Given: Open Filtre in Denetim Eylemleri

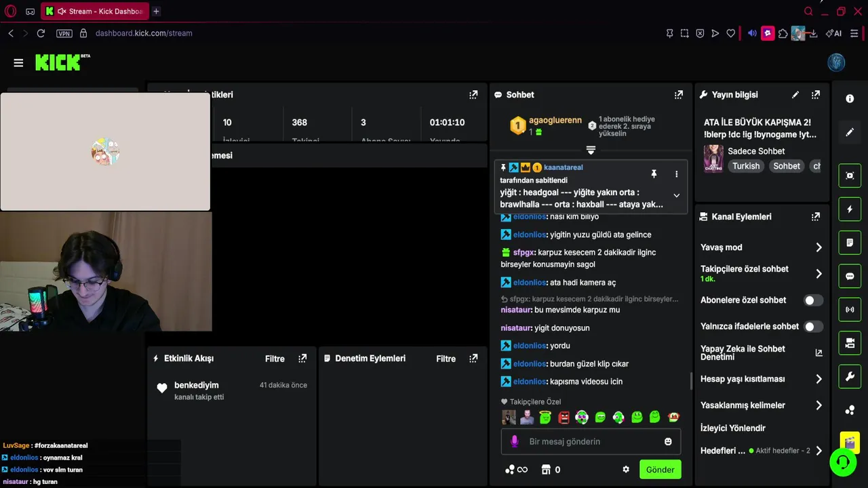Looking at the screenshot, I should 446,359.
